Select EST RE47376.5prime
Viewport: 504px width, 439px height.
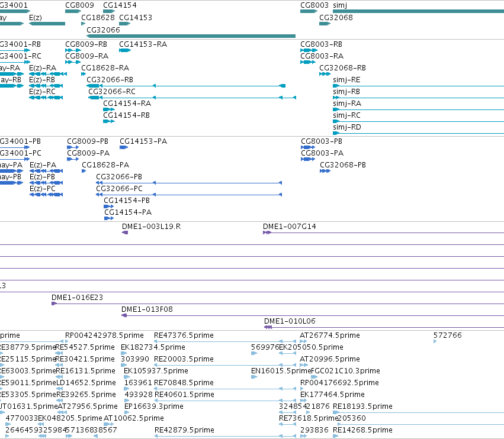pos(225,341)
